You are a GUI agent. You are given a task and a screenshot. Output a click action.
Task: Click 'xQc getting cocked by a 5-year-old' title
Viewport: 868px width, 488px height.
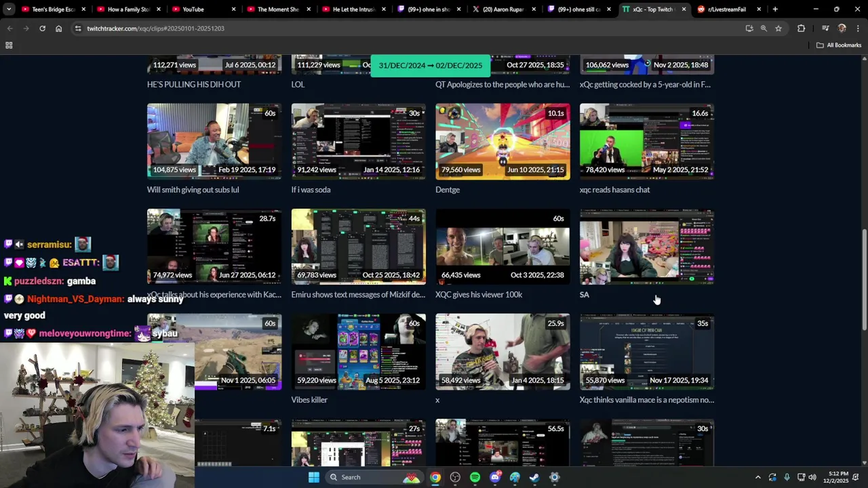pyautogui.click(x=645, y=85)
